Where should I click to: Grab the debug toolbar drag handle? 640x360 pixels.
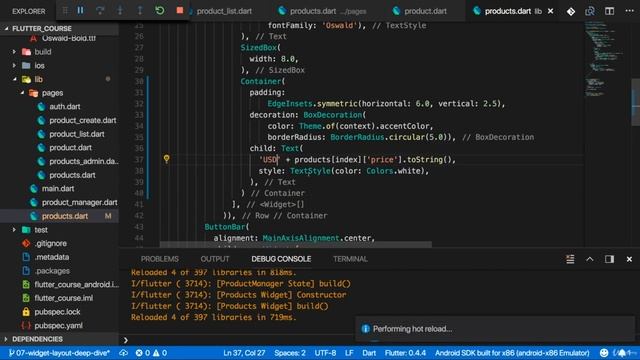[65, 11]
